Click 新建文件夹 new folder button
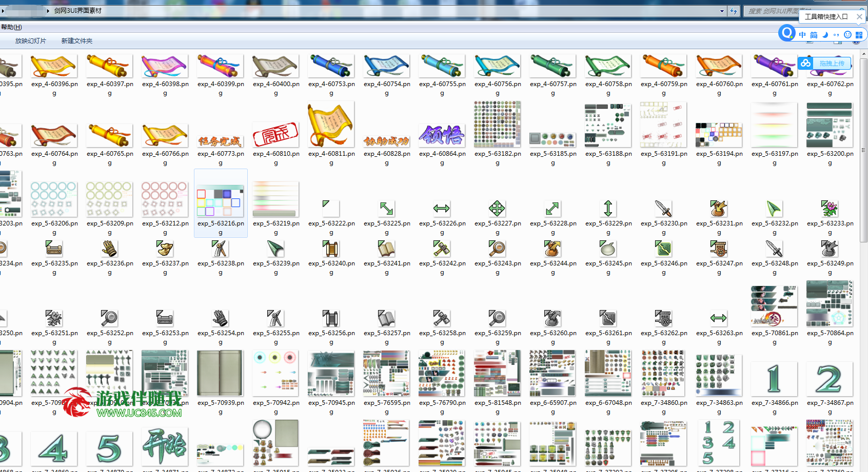This screenshot has width=868, height=472. (x=77, y=41)
